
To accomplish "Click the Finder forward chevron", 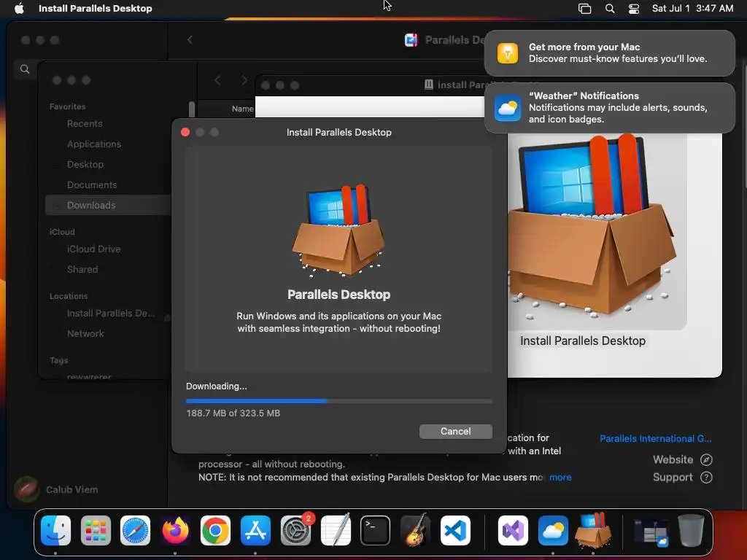I will [x=244, y=80].
